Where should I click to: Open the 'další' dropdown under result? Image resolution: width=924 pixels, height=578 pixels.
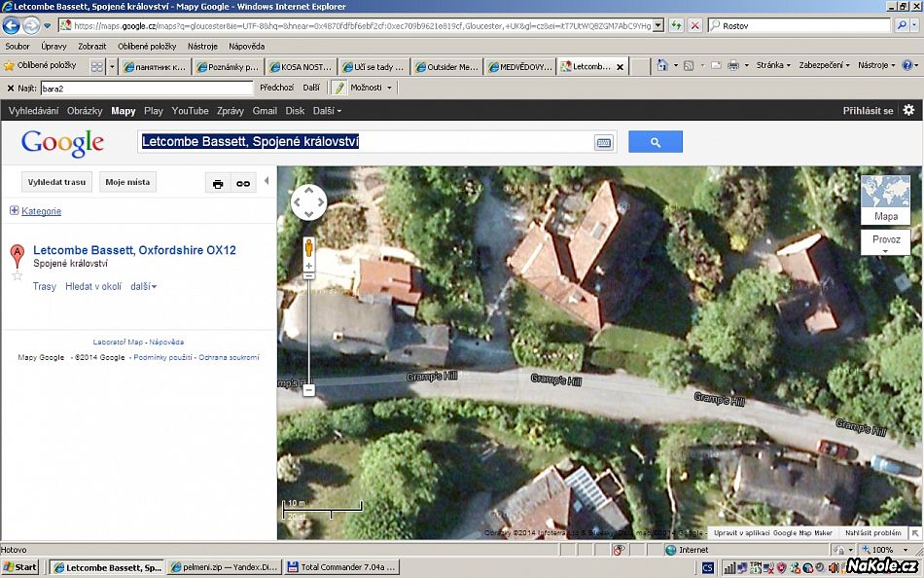[x=144, y=287]
